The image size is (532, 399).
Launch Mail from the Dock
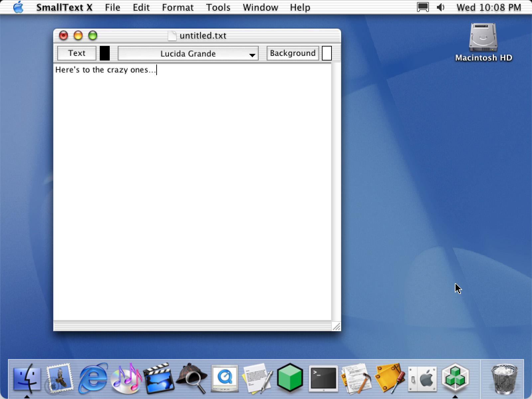tap(60, 378)
